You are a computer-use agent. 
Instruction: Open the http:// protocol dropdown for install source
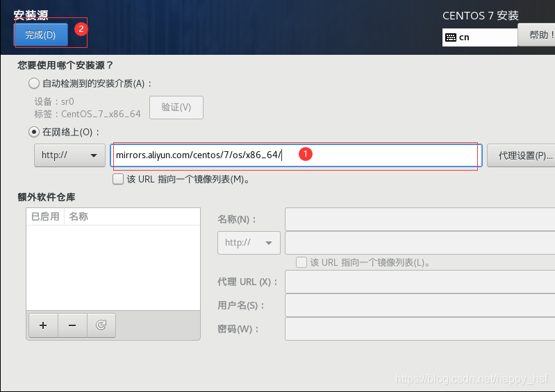coord(69,155)
